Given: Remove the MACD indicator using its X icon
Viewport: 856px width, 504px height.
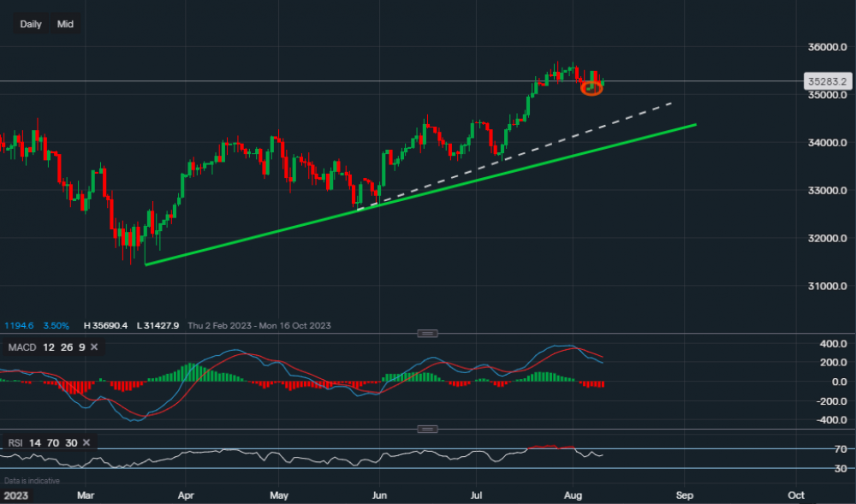Looking at the screenshot, I should pos(94,347).
